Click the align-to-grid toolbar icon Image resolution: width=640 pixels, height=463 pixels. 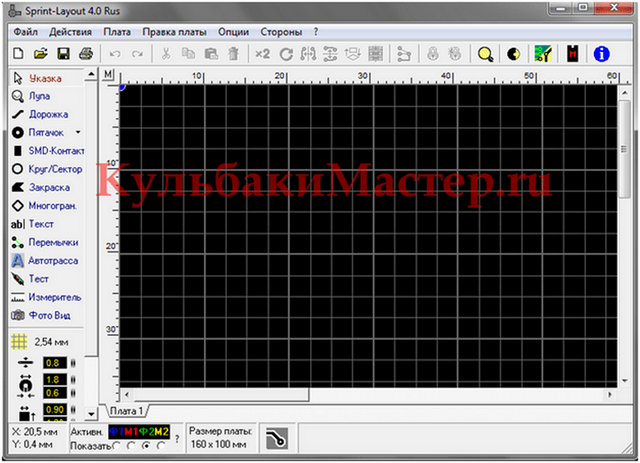click(x=376, y=53)
